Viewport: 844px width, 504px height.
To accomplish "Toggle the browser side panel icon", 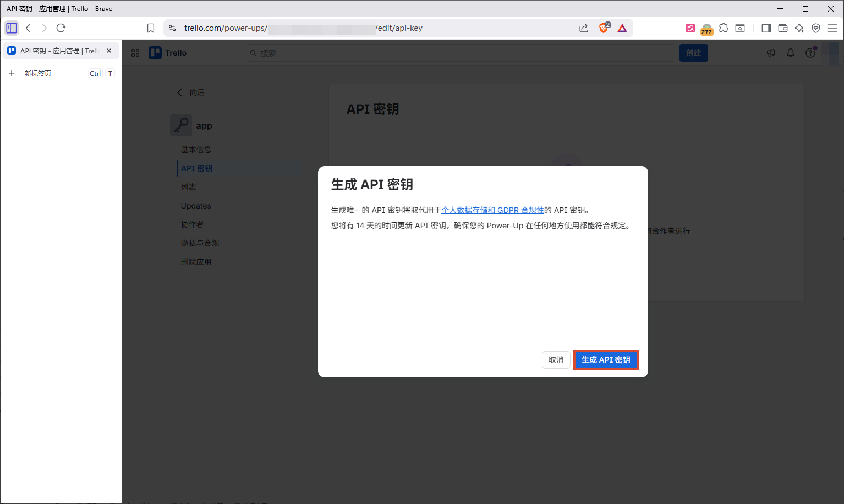I will click(766, 28).
